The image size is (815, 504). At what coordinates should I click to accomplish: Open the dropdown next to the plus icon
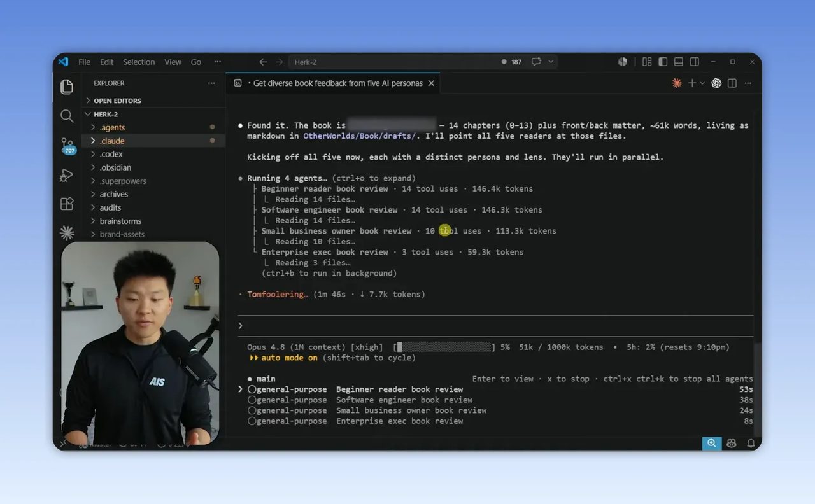pyautogui.click(x=702, y=83)
